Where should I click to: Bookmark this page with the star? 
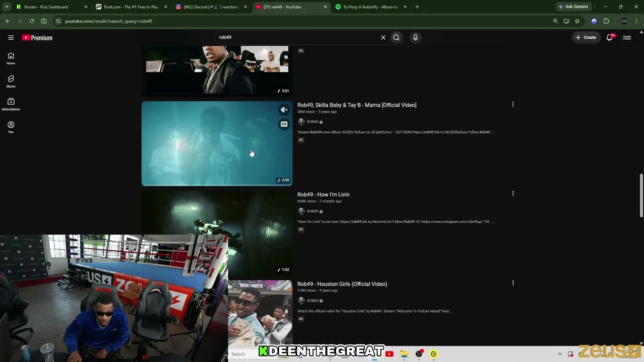point(577,21)
